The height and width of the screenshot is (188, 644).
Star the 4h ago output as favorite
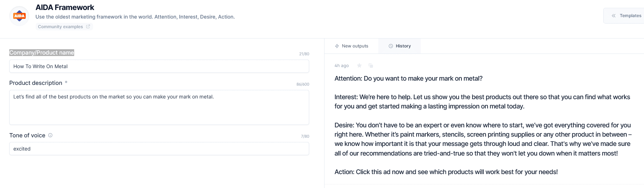click(x=359, y=65)
